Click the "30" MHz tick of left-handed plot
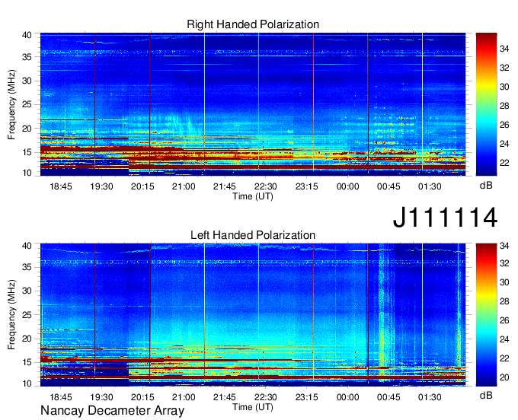Screen dimensions: 518x420 (x=27, y=291)
